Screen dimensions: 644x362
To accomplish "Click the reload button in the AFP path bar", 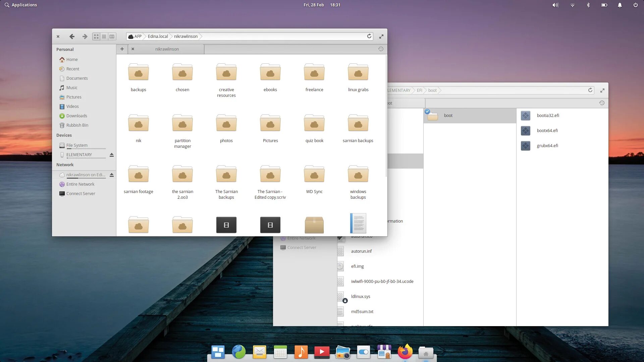I will pos(369,36).
